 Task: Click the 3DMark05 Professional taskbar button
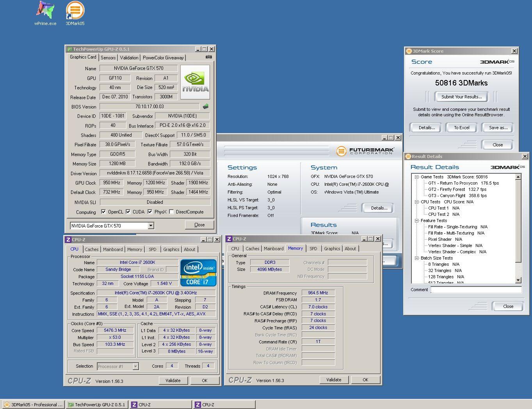tap(33, 405)
